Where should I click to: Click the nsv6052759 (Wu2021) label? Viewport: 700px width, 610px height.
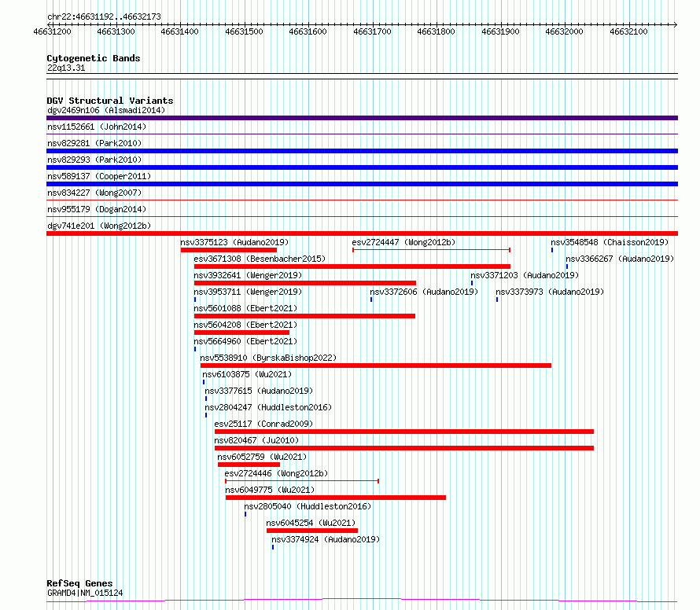[262, 457]
